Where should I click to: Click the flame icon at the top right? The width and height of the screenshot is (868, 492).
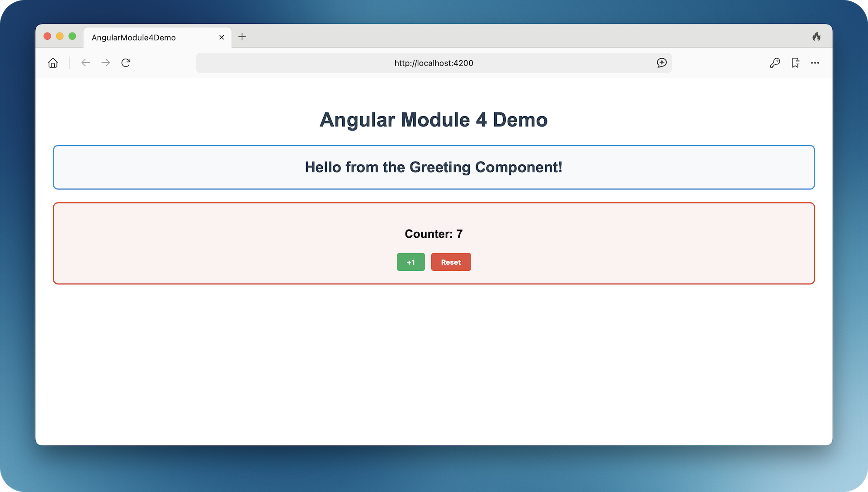point(816,37)
